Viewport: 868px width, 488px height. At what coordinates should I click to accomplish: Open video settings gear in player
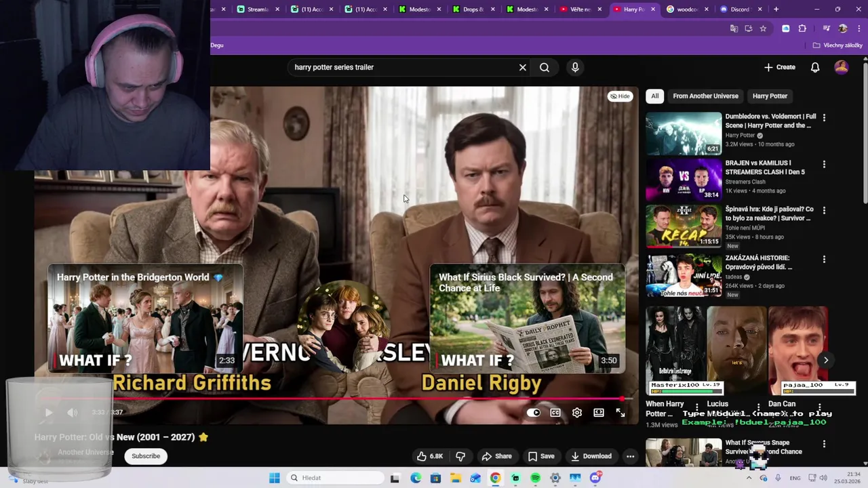click(x=577, y=412)
